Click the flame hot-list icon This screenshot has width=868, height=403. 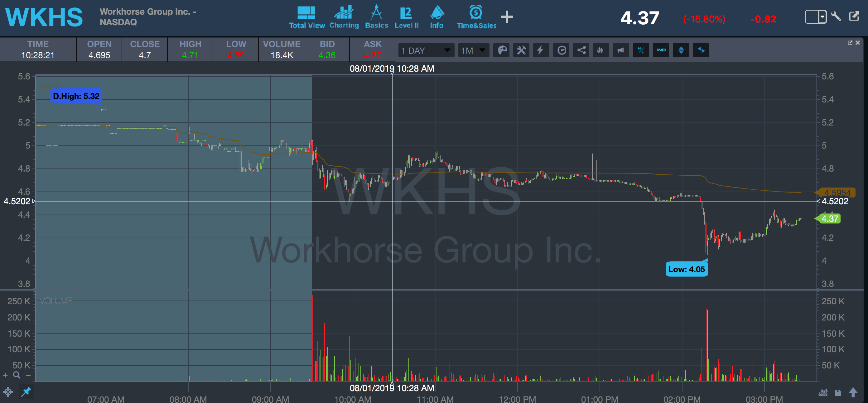600,50
